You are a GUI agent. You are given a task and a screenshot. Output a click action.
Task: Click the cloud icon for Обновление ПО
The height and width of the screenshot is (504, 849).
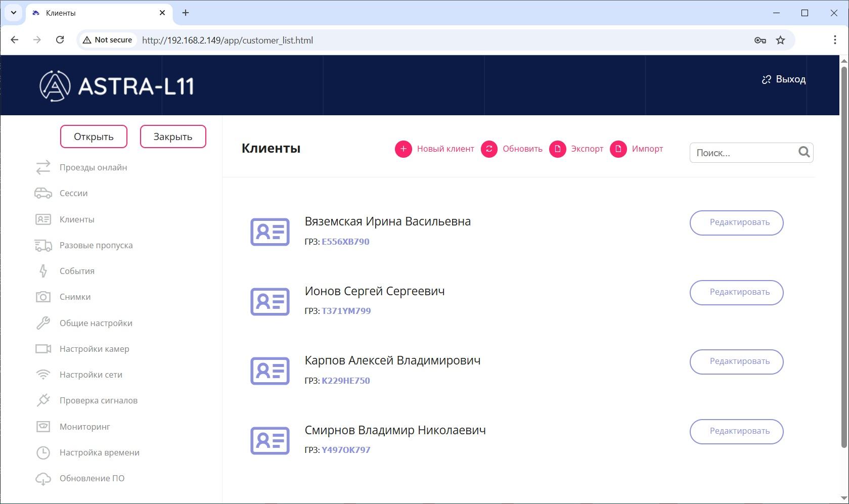[43, 479]
